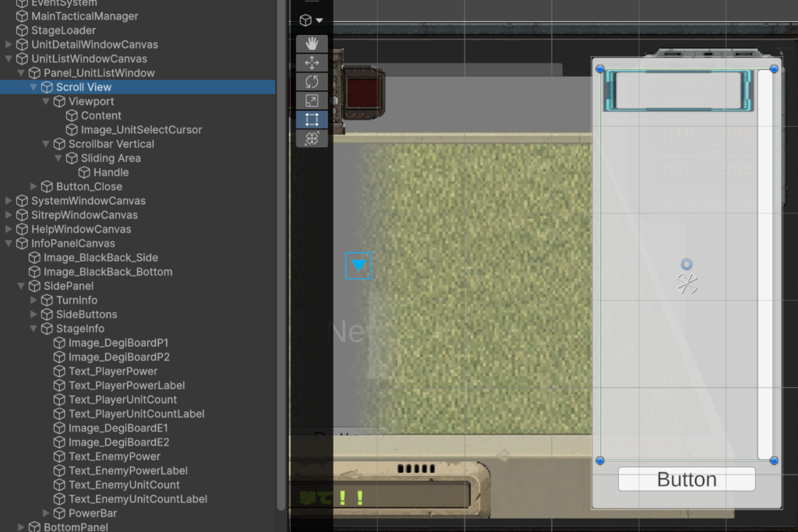
Task: Expand the UnitDetailWindowCanvas object
Action: [9, 45]
